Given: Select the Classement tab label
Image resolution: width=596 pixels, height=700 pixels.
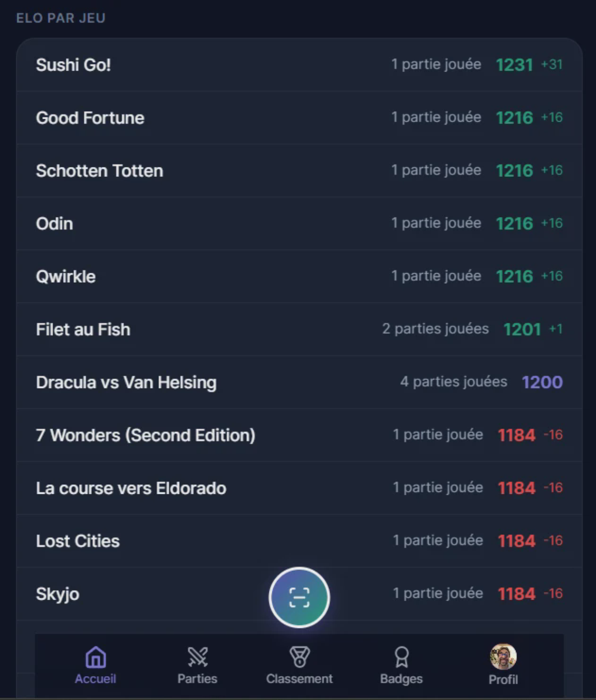Looking at the screenshot, I should (x=299, y=679).
